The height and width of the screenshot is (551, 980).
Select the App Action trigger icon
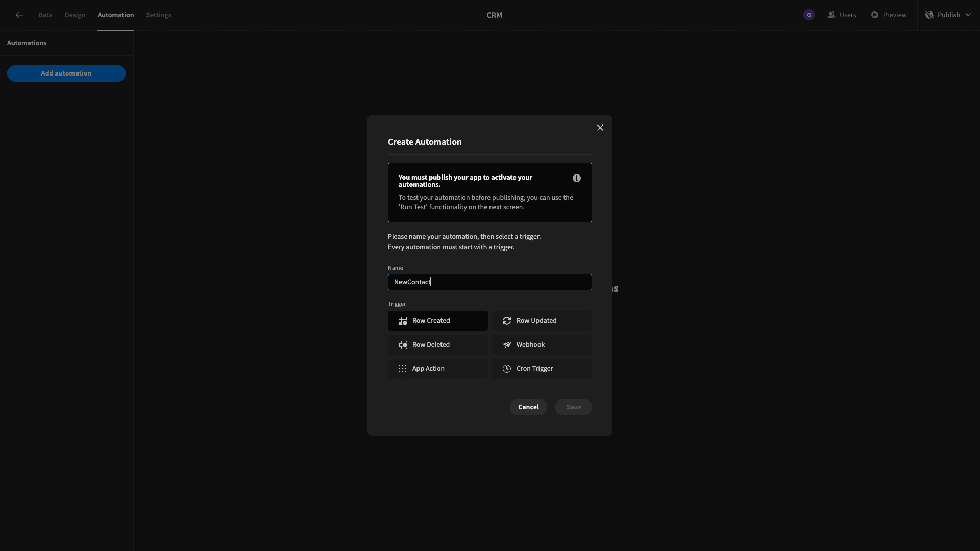pyautogui.click(x=402, y=369)
